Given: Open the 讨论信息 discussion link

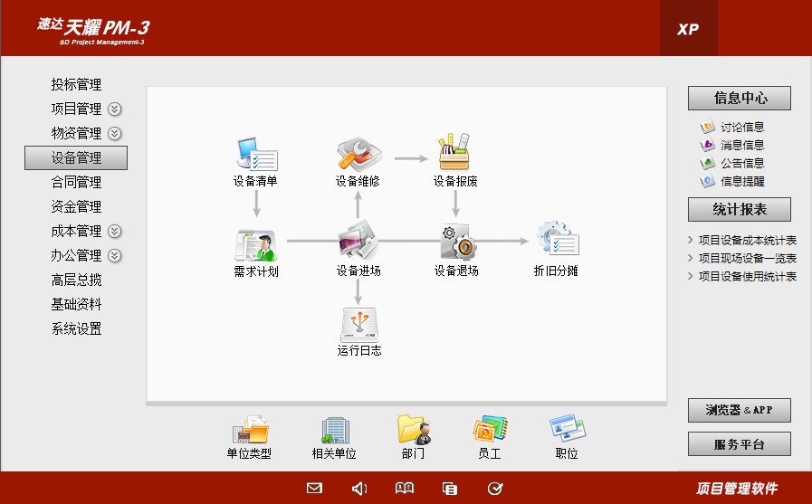Looking at the screenshot, I should coord(741,128).
